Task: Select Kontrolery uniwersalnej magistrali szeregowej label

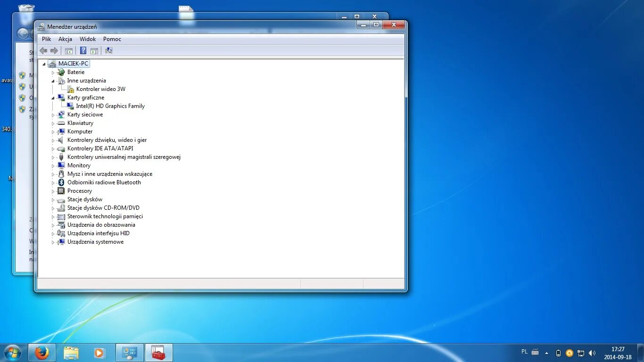Action: [x=124, y=157]
